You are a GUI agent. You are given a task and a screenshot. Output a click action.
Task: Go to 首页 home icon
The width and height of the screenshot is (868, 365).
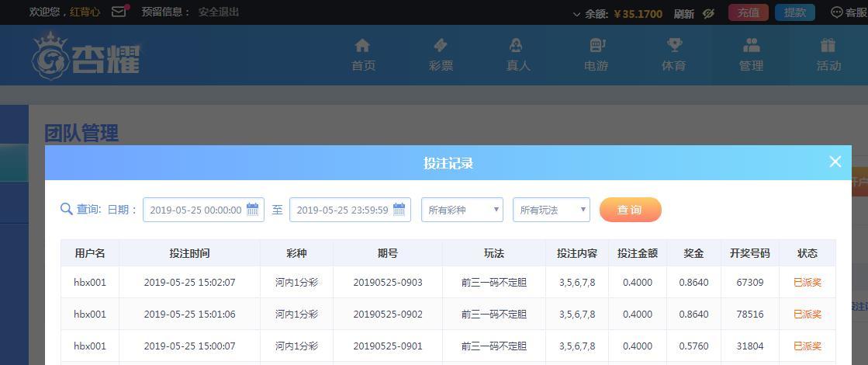(363, 54)
